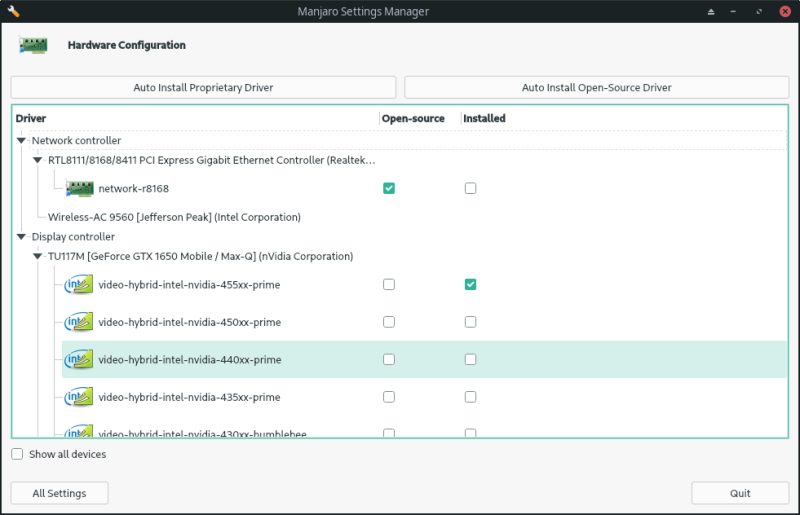Screen dimensions: 800x515
Task: Select TU117M GeForce GTX 1650 Mobile label
Action: pyautogui.click(x=200, y=256)
